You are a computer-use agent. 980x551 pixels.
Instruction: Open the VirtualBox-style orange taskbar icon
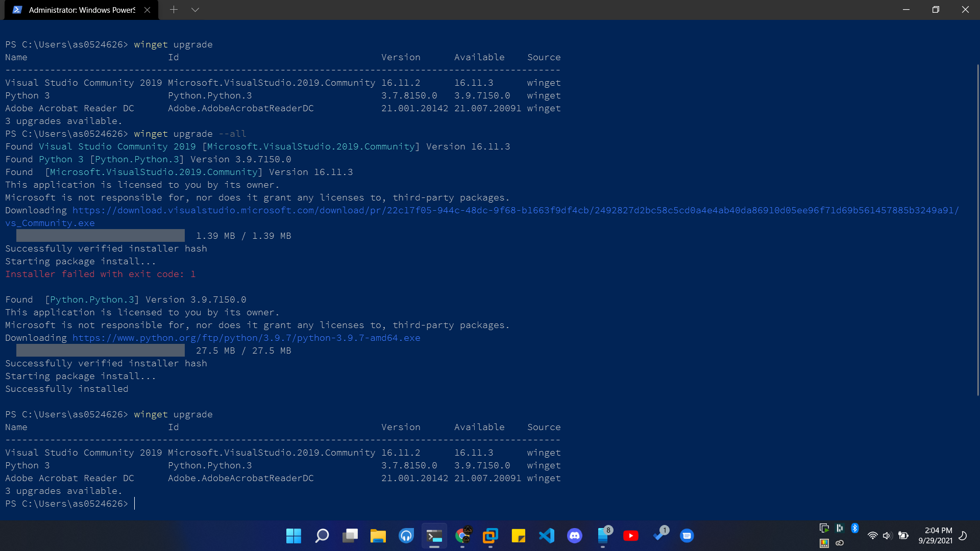491,536
